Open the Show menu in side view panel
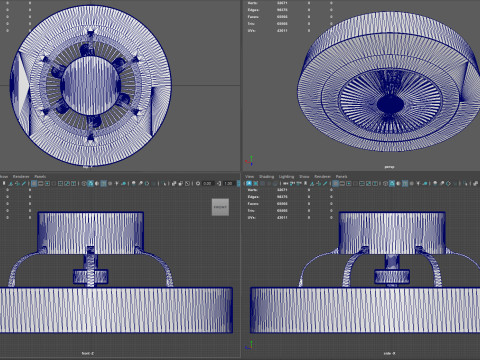Viewport: 480px width, 360px height. 304,177
